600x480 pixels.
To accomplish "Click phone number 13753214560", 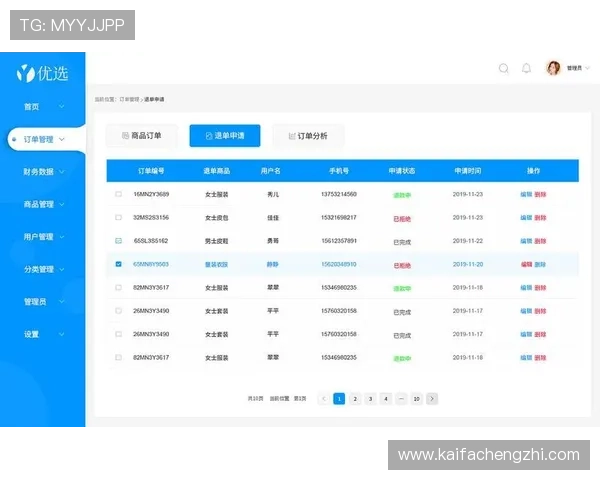I will click(x=339, y=194).
